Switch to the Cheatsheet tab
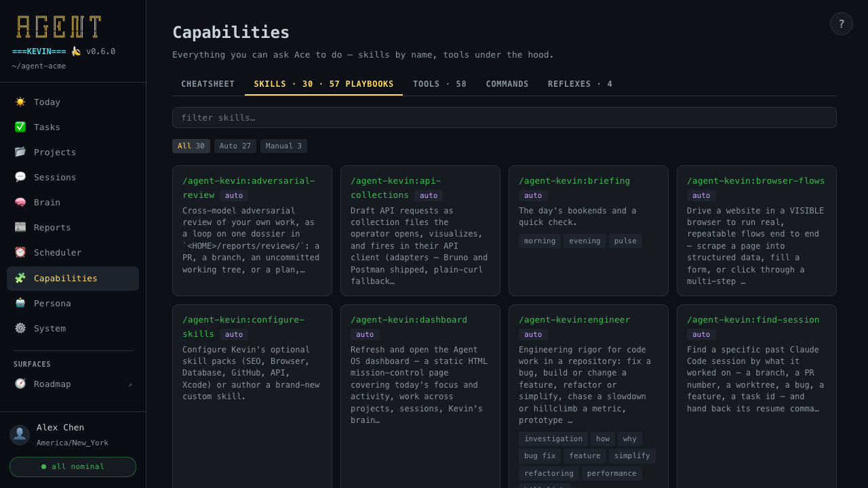Screen dimensions: 868x488 coord(208,84)
